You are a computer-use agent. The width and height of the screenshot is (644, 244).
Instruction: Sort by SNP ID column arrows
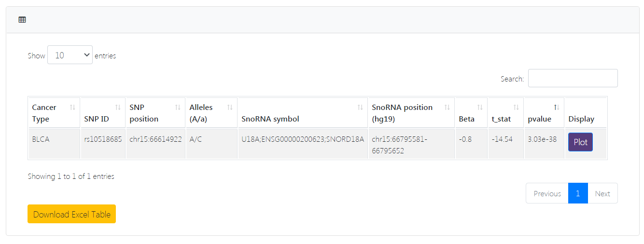coord(118,107)
